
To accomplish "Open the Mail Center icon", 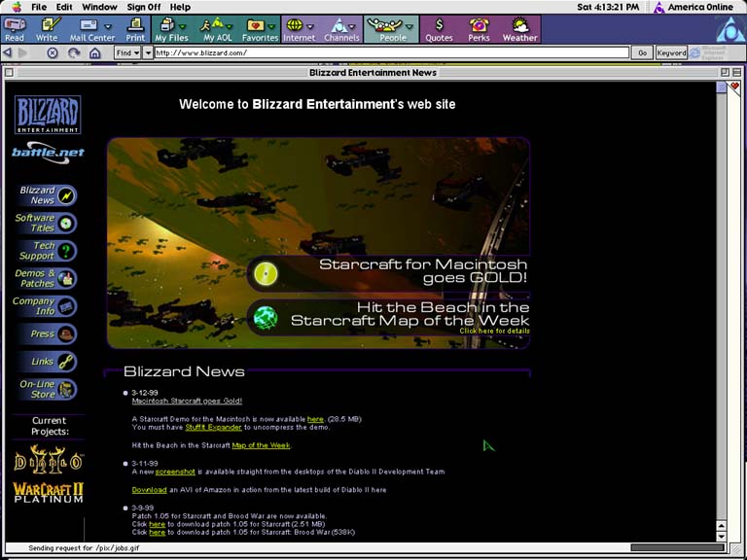I will (x=89, y=29).
